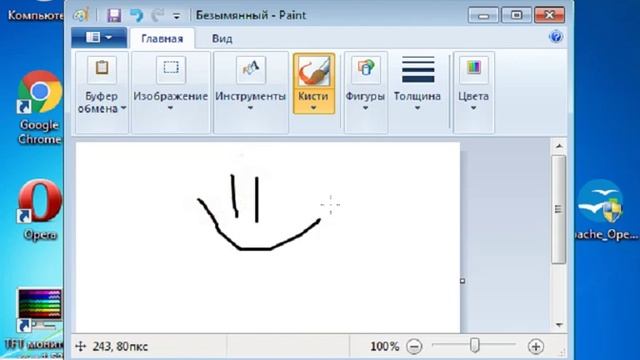Image resolution: width=640 pixels, height=360 pixels.
Task: Undo the last stroke
Action: tap(136, 16)
